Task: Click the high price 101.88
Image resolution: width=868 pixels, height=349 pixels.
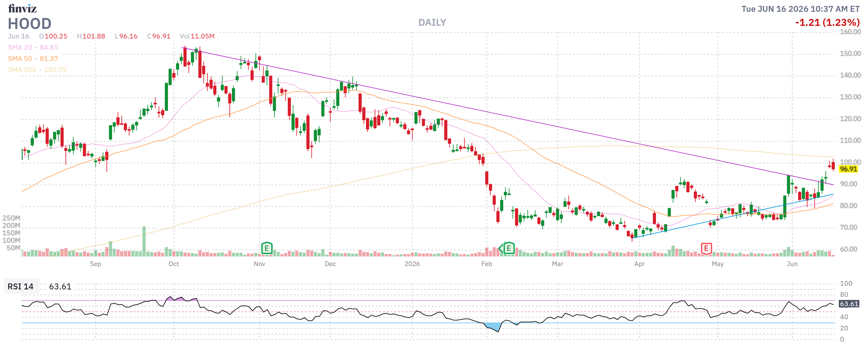Action: point(94,36)
